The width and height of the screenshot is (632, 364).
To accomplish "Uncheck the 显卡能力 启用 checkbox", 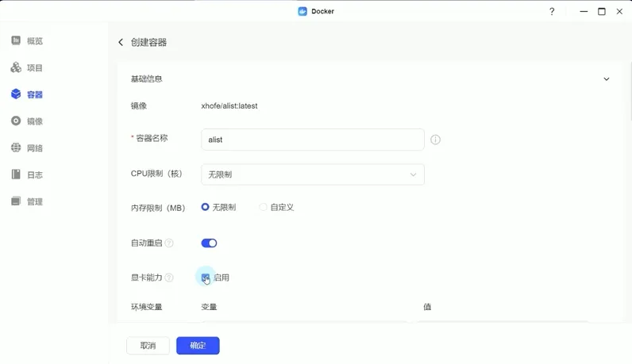I will coord(206,278).
